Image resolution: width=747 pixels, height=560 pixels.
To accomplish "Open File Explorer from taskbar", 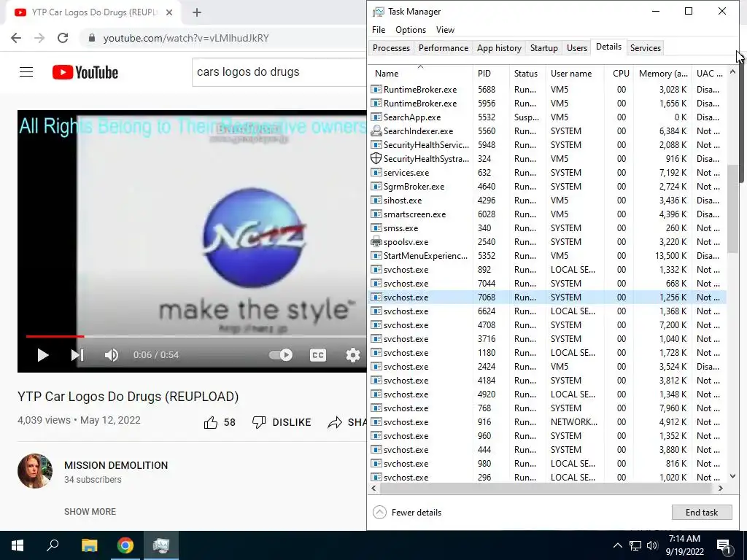I will [x=89, y=545].
